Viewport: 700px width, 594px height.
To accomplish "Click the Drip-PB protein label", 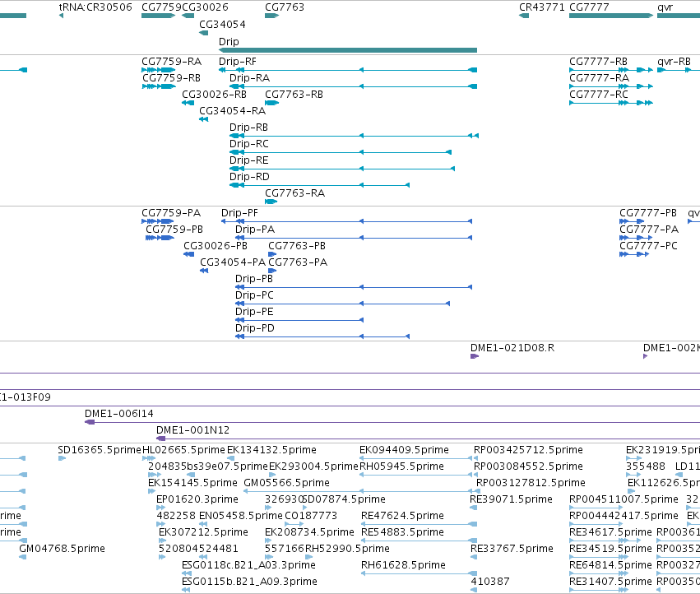I will click(254, 279).
